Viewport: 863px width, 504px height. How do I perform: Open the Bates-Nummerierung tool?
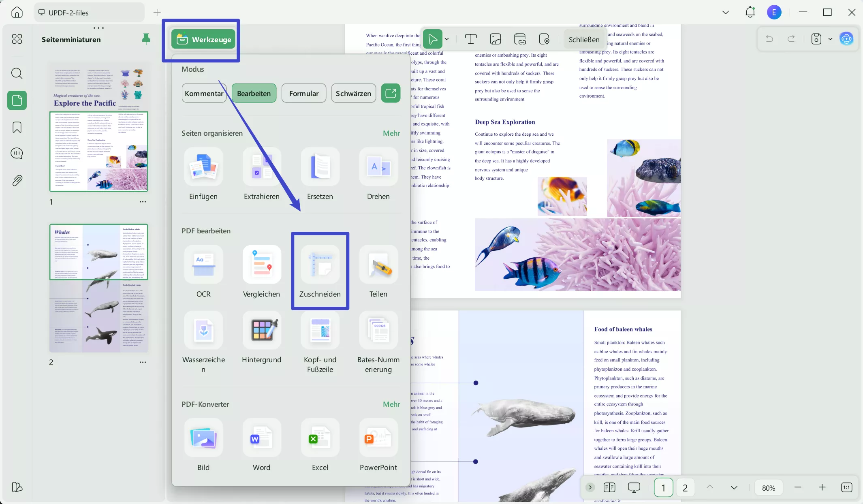378,330
